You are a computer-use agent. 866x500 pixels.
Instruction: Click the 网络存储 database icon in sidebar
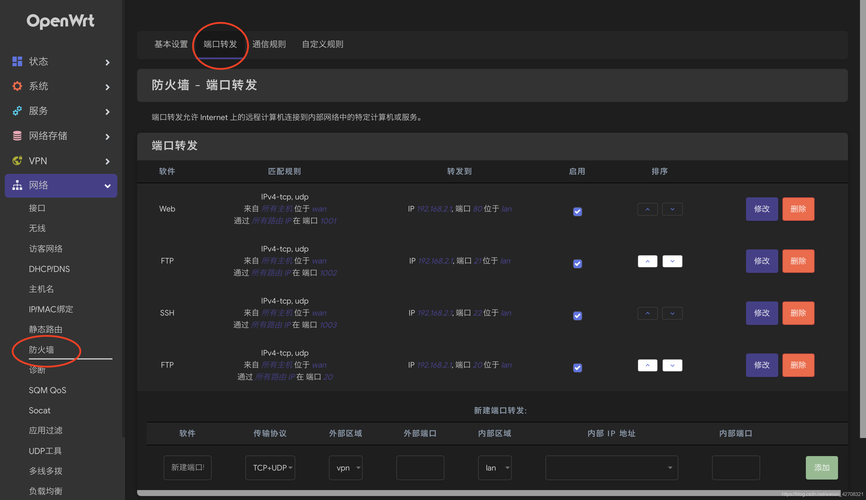click(x=17, y=136)
